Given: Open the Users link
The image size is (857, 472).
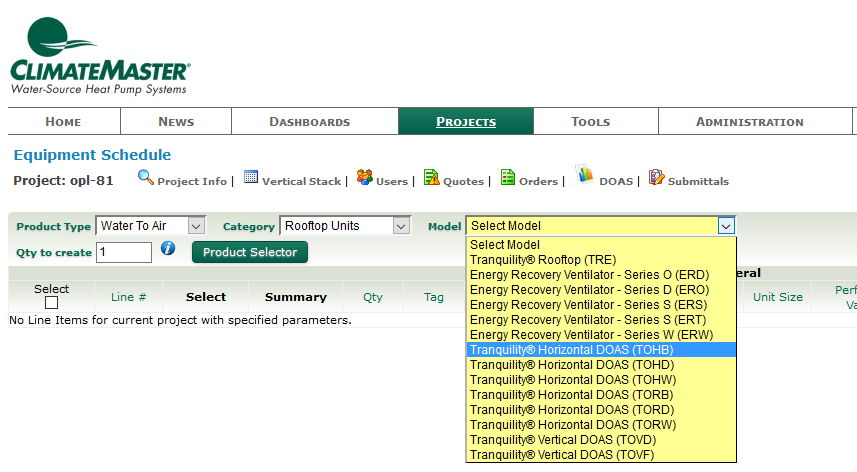Looking at the screenshot, I should 392,181.
